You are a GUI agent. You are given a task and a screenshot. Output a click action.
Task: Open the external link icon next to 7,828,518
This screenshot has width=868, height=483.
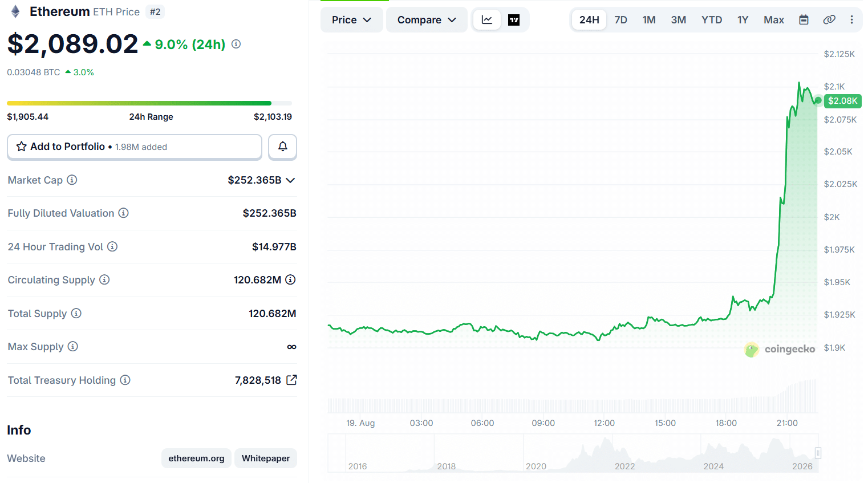point(291,380)
